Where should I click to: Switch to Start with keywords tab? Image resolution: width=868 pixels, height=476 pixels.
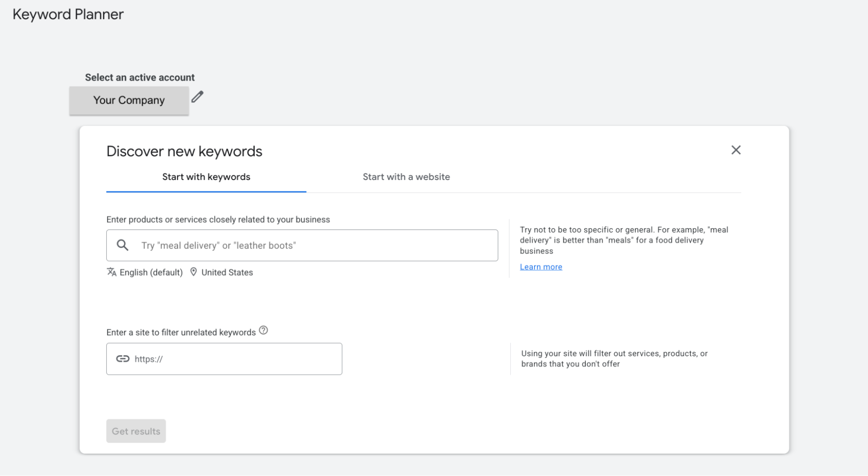coord(206,177)
